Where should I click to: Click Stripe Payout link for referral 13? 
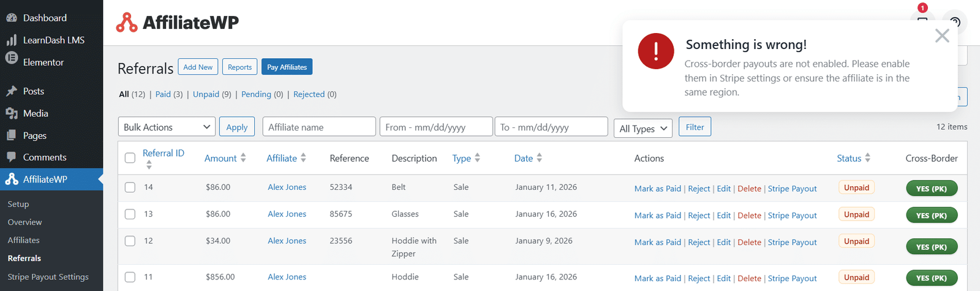click(792, 215)
